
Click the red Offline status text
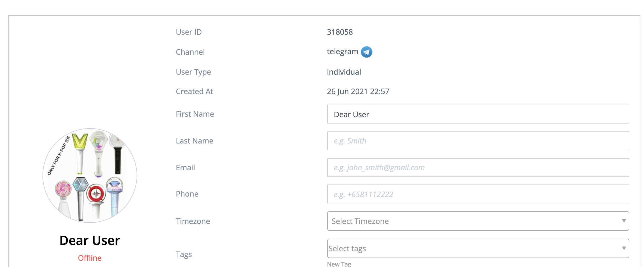[90, 258]
